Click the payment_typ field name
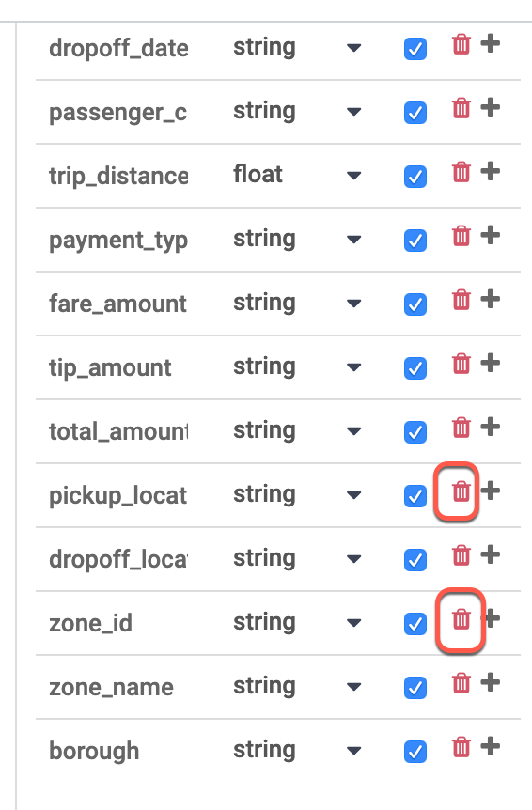This screenshot has width=532, height=810. tap(118, 241)
